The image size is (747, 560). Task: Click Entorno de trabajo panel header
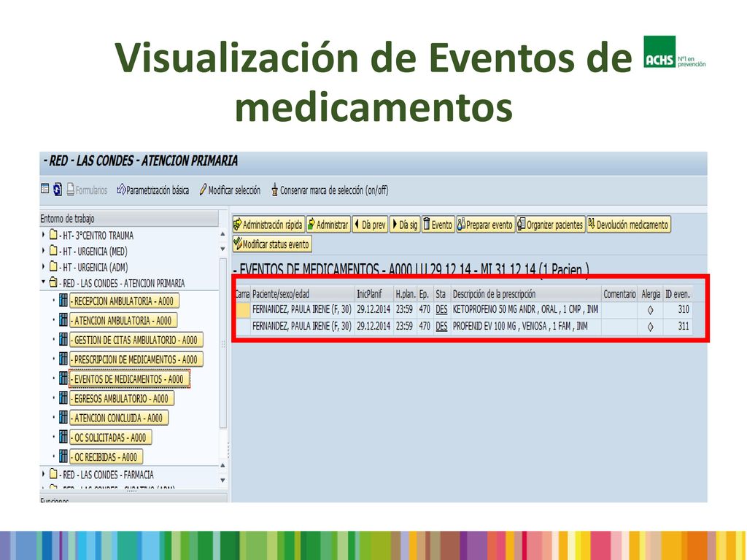click(x=128, y=219)
